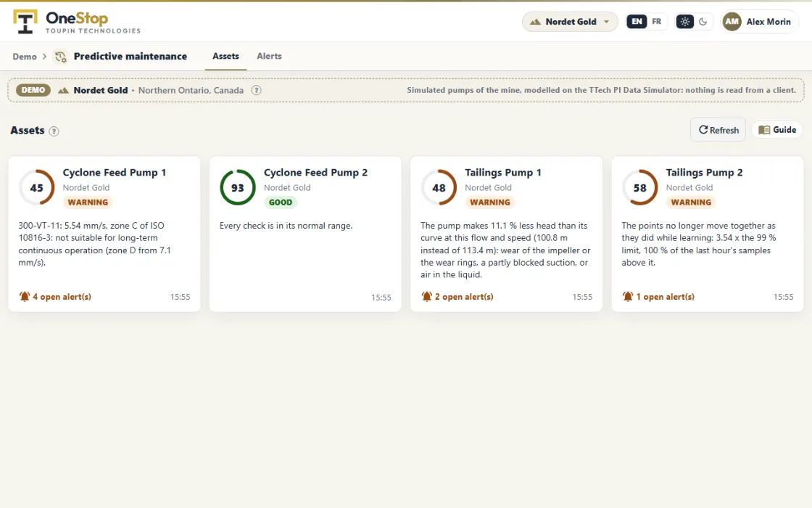Image resolution: width=812 pixels, height=508 pixels.
Task: Open the help icon next to Assets heading
Action: pos(54,131)
